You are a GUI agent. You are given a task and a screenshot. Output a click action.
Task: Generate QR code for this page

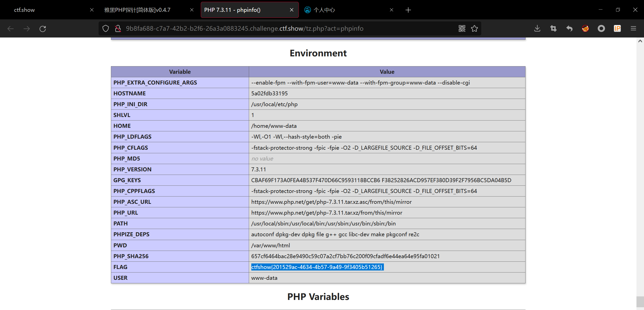tap(462, 29)
